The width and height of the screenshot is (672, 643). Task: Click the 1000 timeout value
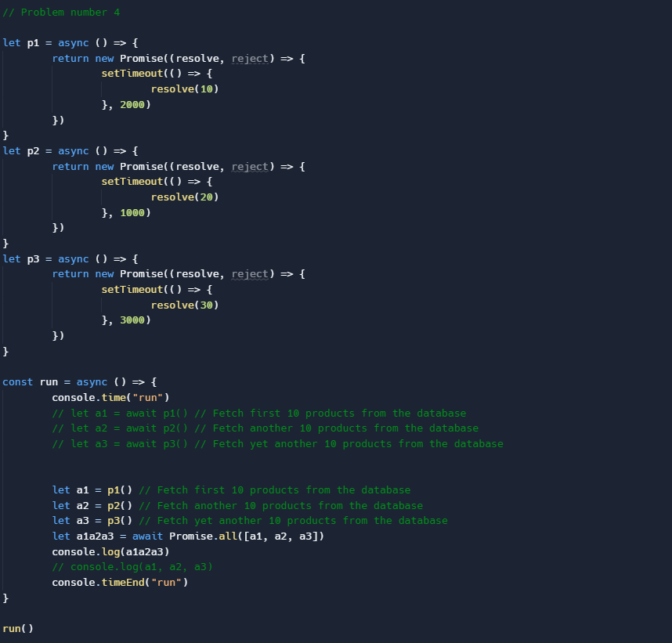132,212
